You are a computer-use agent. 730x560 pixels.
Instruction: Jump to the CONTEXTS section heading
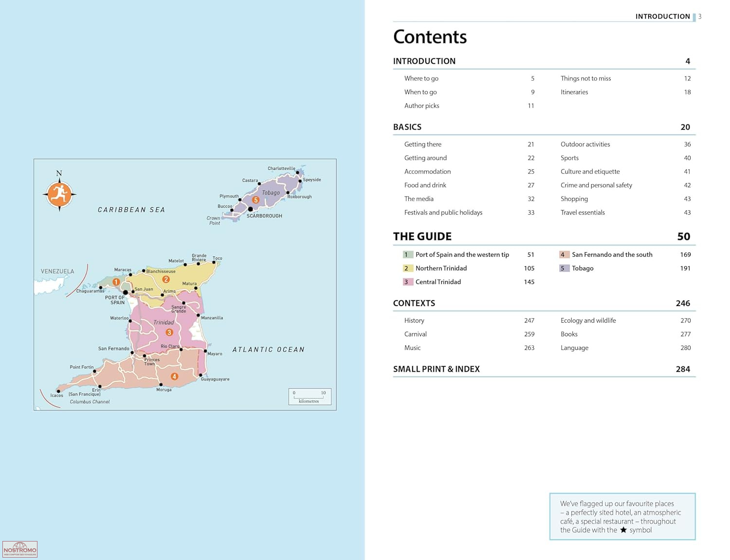(414, 303)
